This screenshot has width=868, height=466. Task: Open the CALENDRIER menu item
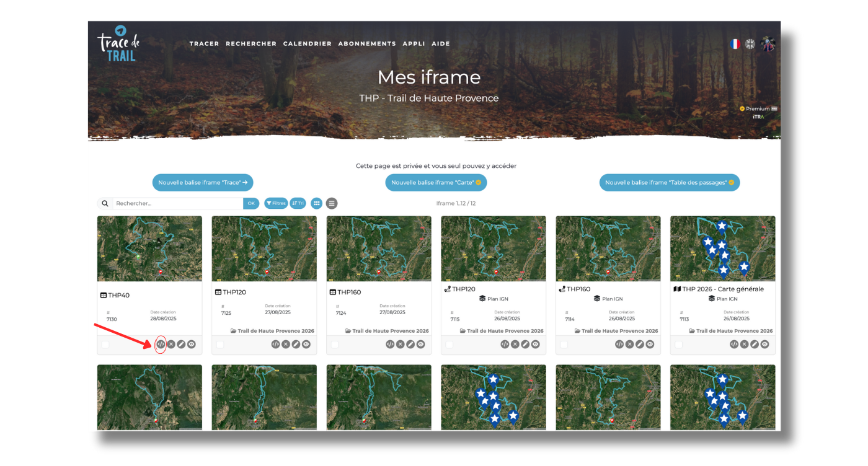click(308, 44)
